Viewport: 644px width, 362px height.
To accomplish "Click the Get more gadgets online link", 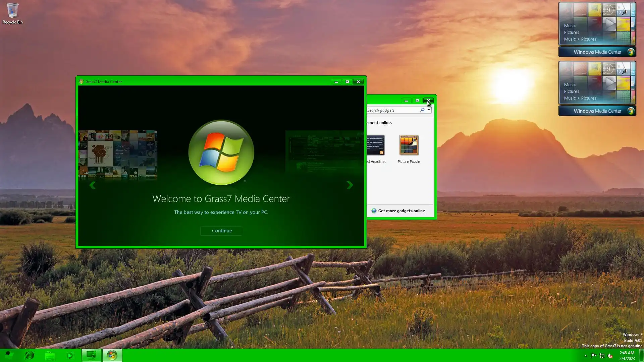I will (401, 211).
